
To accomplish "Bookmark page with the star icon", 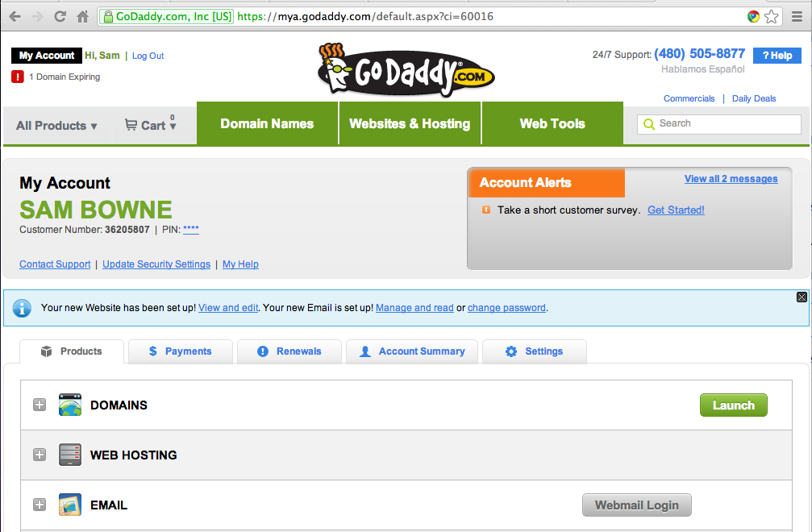I will [771, 17].
